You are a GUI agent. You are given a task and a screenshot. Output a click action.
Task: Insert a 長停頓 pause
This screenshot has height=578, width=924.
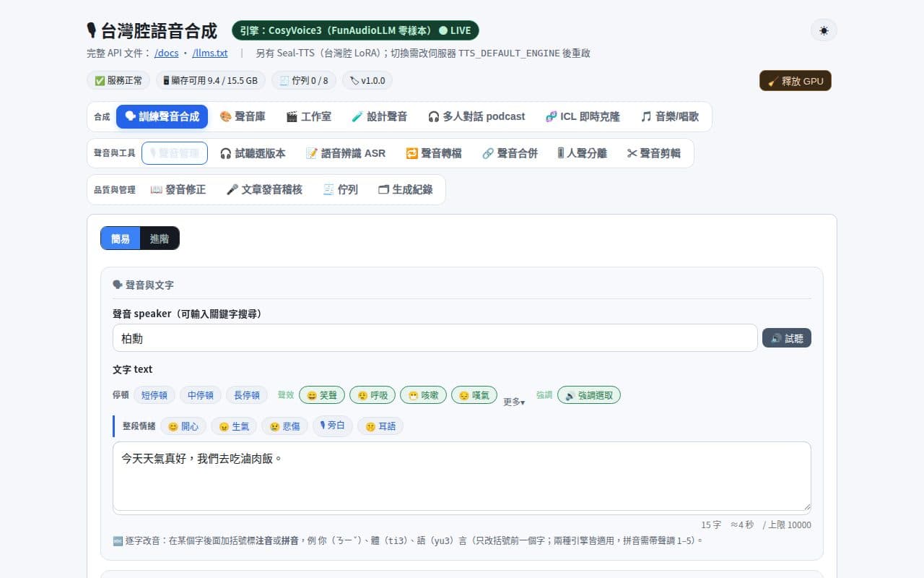247,395
